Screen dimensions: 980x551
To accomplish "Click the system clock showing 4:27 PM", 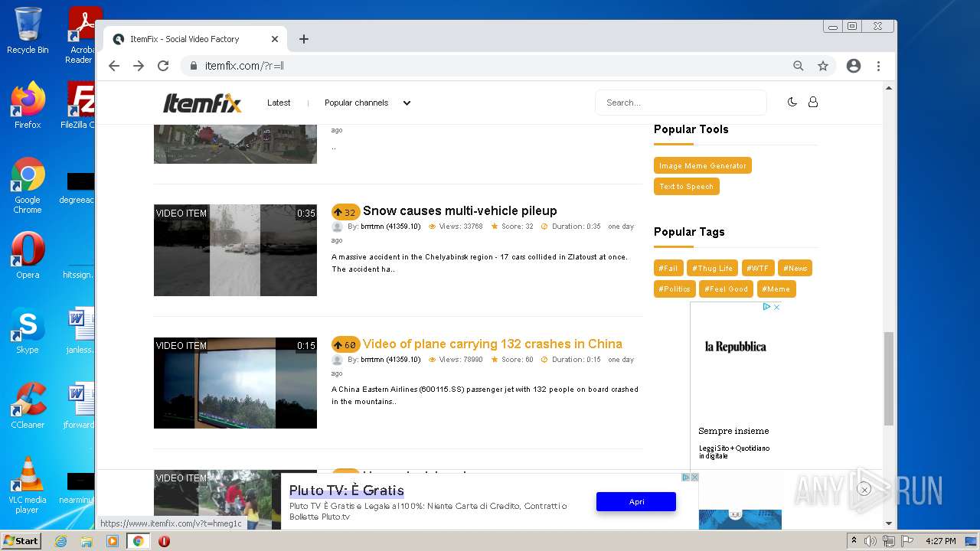I will (940, 541).
